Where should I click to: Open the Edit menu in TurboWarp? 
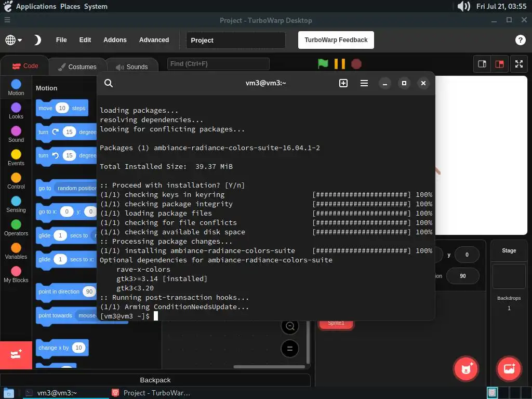85,40
